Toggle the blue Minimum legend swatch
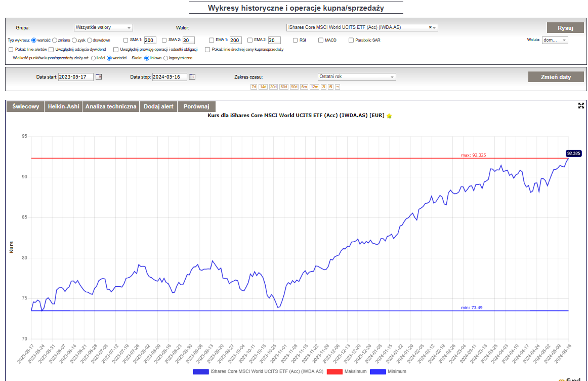The width and height of the screenshot is (588, 381). 377,371
